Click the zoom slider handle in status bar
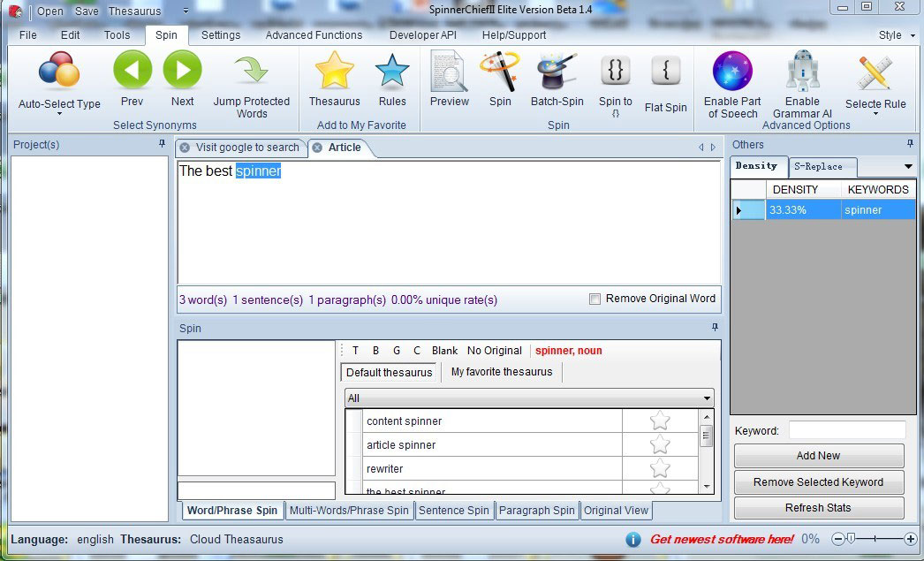924x561 pixels. click(851, 538)
